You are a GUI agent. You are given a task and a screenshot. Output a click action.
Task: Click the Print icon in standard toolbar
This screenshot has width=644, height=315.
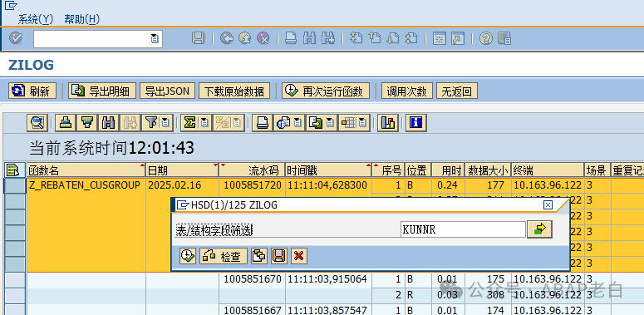click(291, 38)
